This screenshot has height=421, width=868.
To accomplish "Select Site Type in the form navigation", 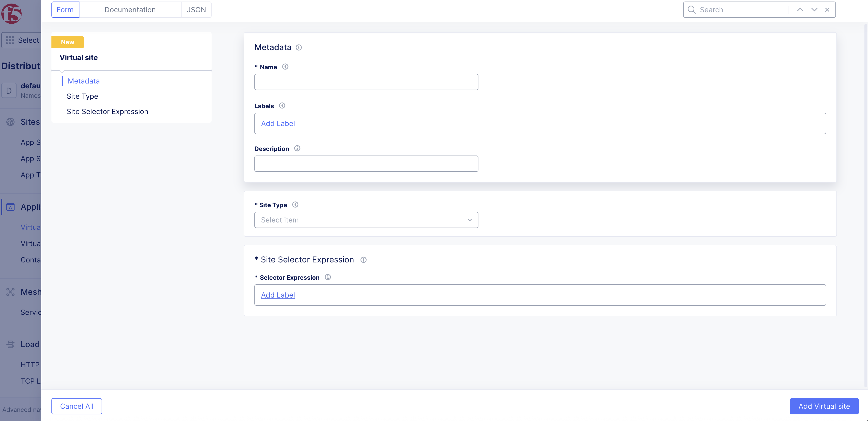I will click(82, 96).
